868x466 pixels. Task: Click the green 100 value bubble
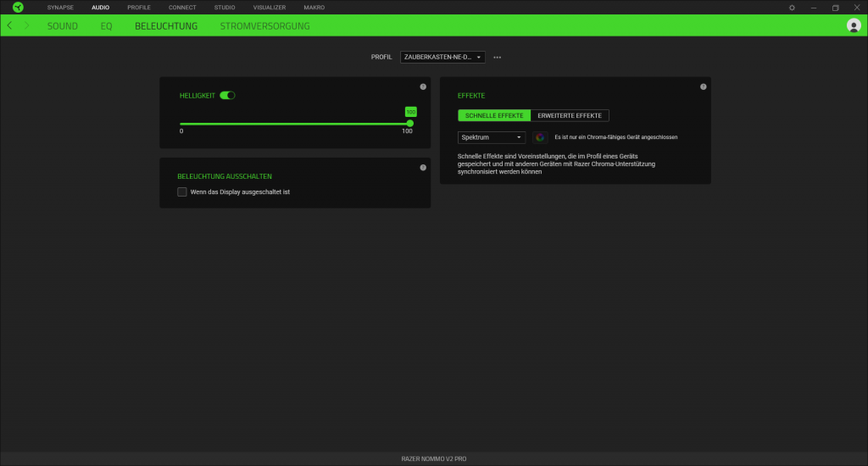pos(411,112)
